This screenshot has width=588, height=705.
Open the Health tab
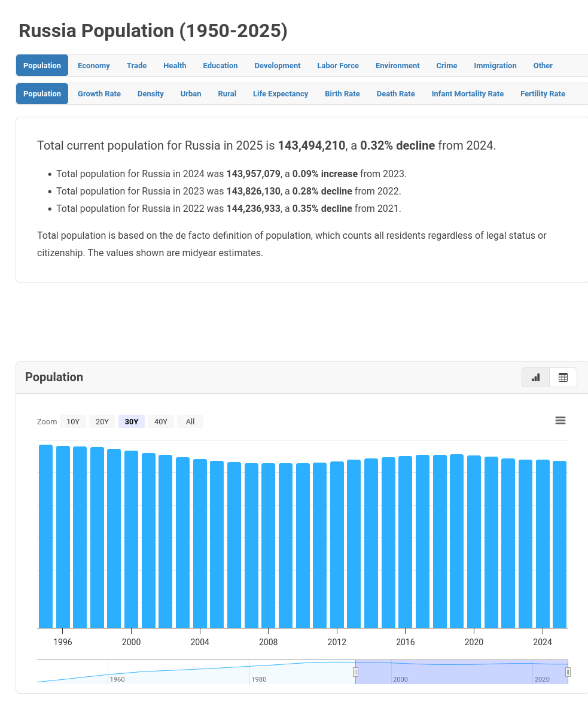tap(175, 66)
